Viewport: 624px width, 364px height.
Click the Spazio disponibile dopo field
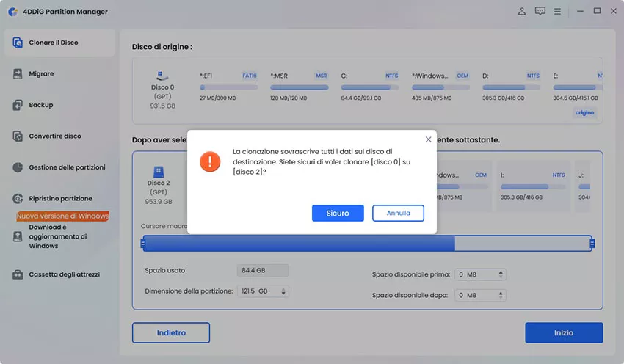[480, 295]
